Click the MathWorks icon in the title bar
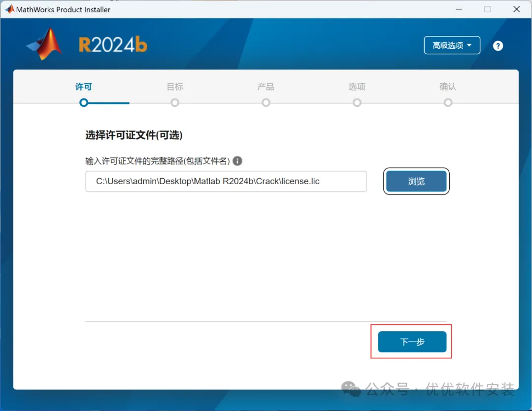 [9, 9]
